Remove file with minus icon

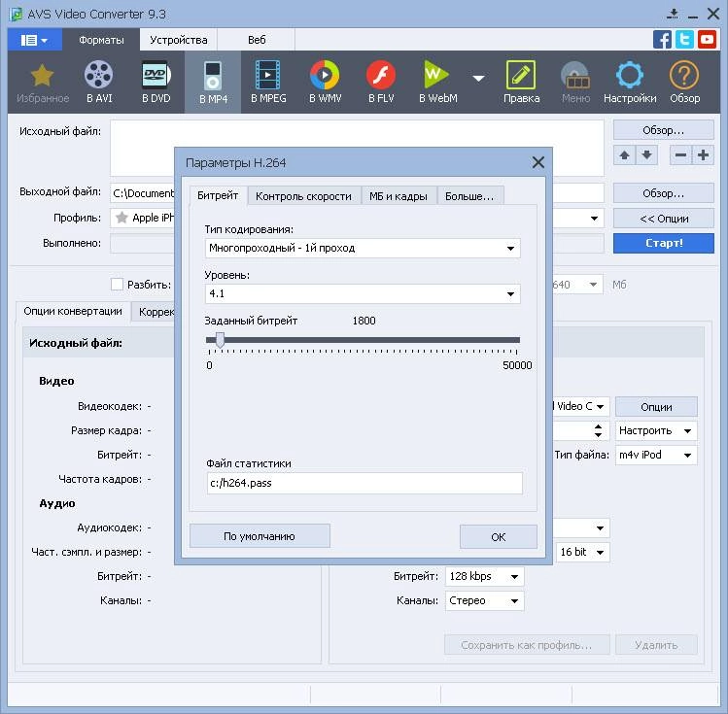pos(680,155)
